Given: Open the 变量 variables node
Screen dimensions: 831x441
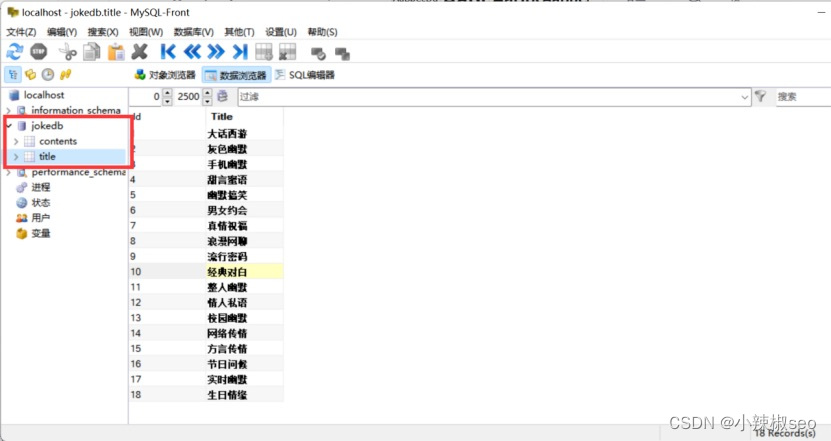Looking at the screenshot, I should click(x=33, y=233).
